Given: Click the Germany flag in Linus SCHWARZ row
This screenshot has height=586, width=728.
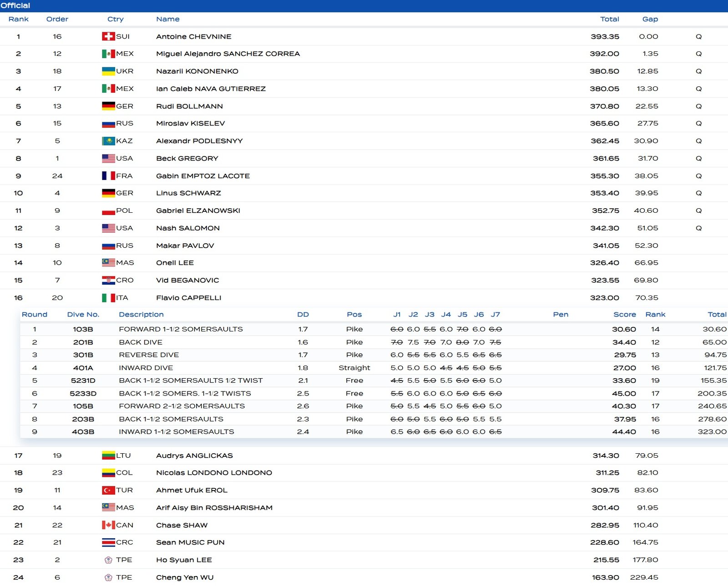Looking at the screenshot, I should 108,193.
